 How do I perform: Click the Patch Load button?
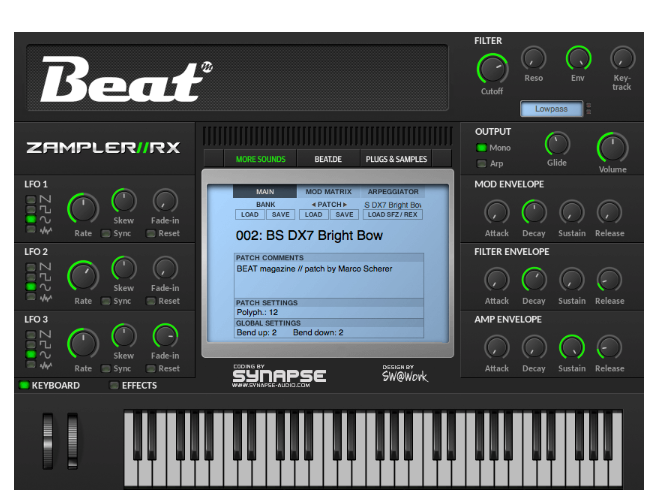tap(313, 214)
